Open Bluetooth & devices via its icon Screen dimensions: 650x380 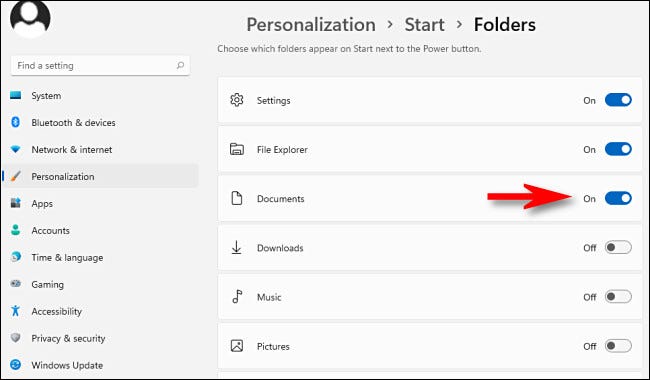(15, 122)
